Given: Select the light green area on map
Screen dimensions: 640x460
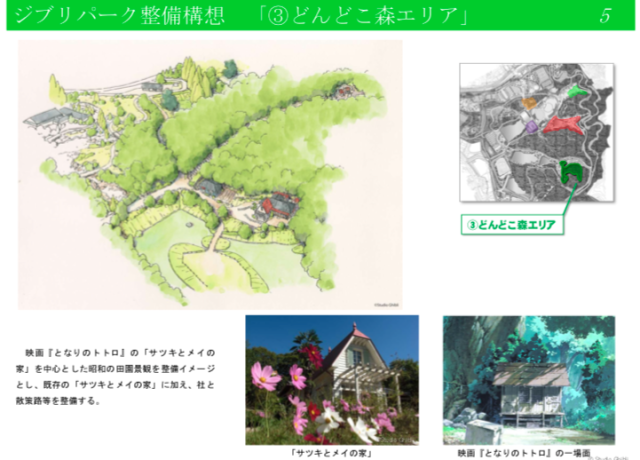Looking at the screenshot, I should click(x=577, y=91).
